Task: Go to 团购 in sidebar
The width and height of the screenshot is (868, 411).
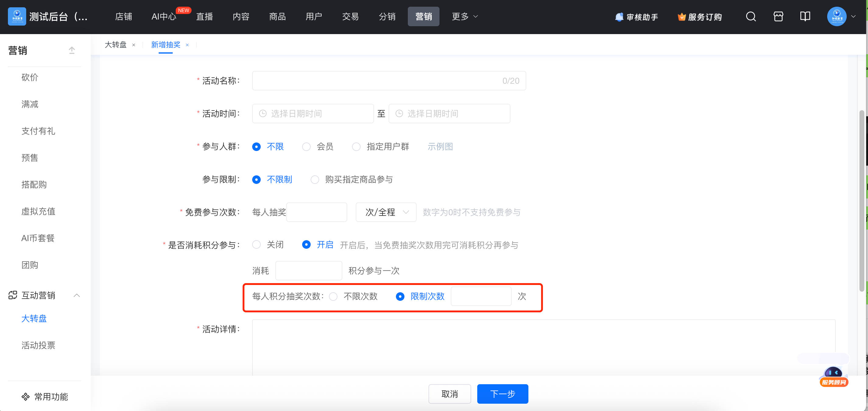Action: (x=30, y=265)
